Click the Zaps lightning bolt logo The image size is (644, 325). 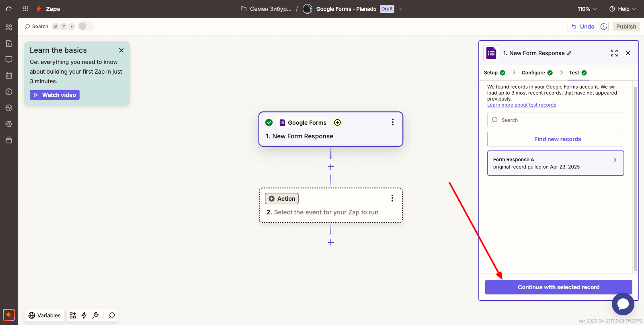coord(39,9)
